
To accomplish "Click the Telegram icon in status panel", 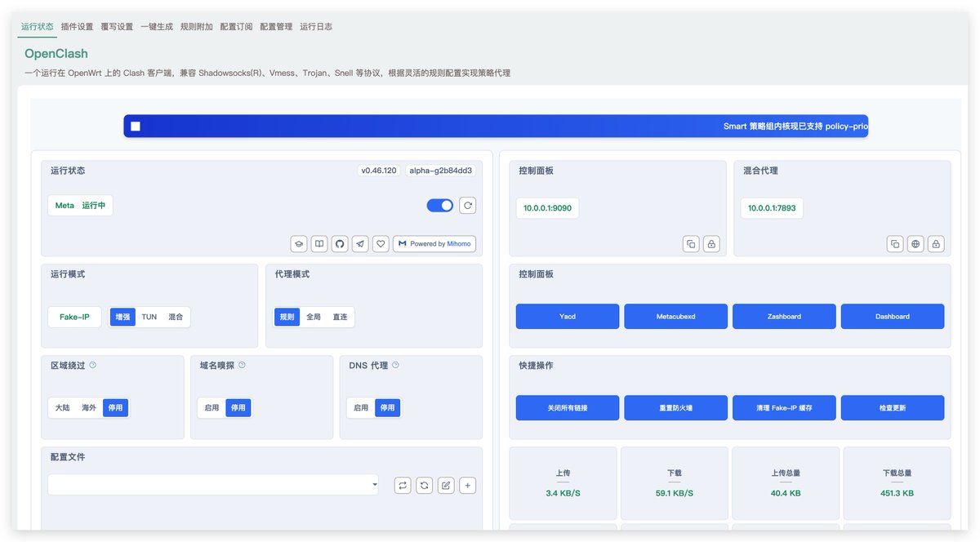I will pos(360,243).
